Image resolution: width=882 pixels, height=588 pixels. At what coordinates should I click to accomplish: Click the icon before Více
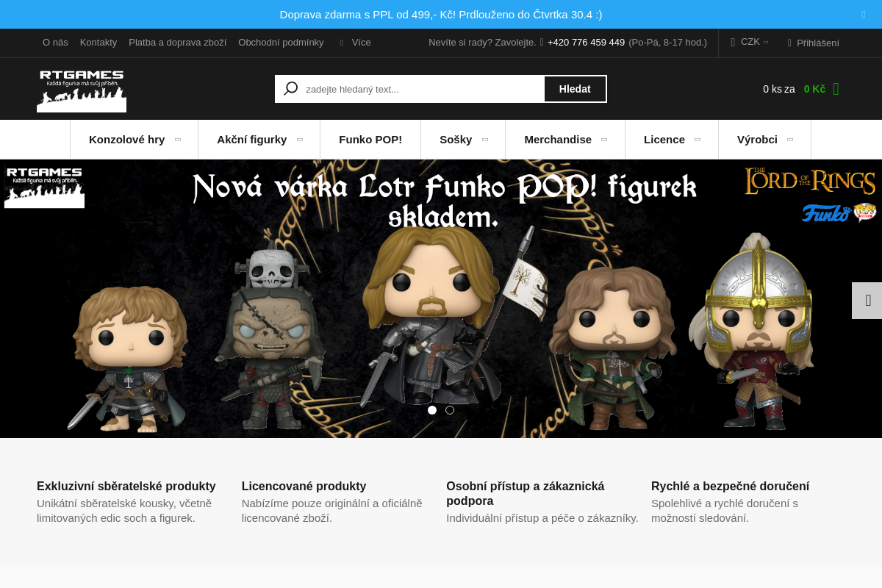point(342,43)
